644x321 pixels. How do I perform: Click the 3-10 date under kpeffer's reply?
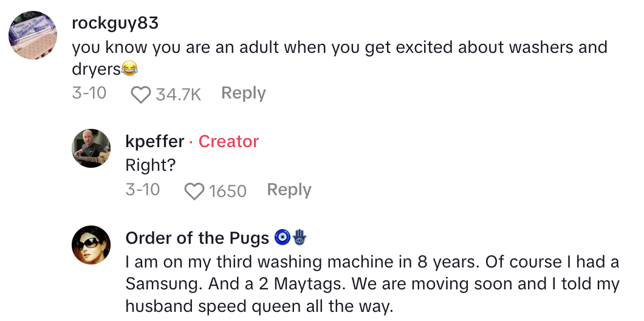click(x=142, y=190)
